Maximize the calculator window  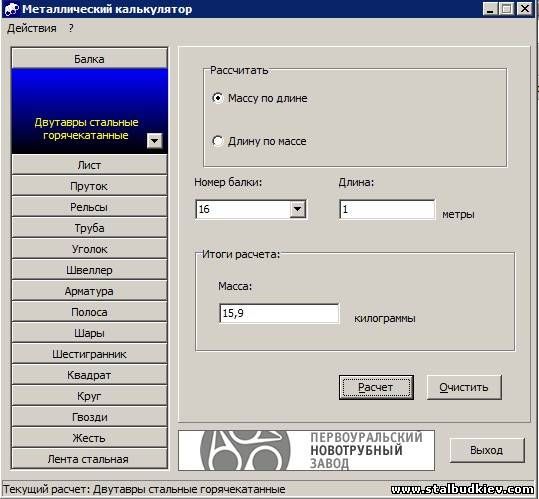click(x=506, y=9)
